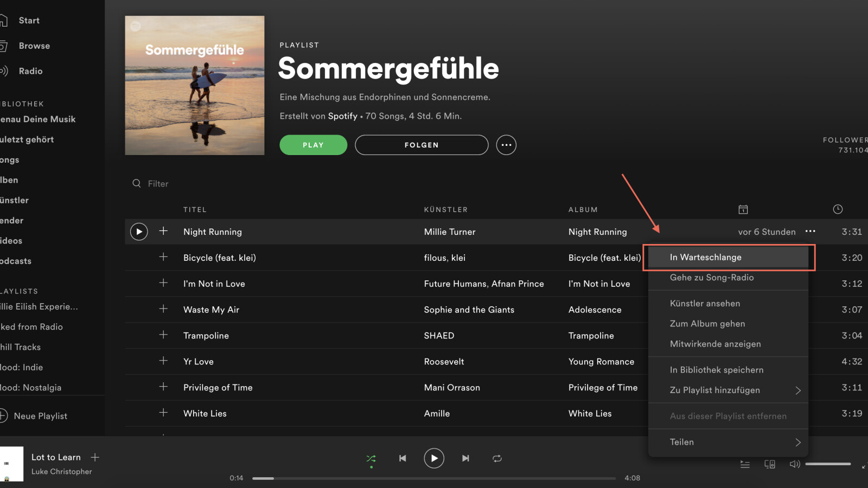Skip to the next track
The image size is (868, 488).
coord(465,458)
